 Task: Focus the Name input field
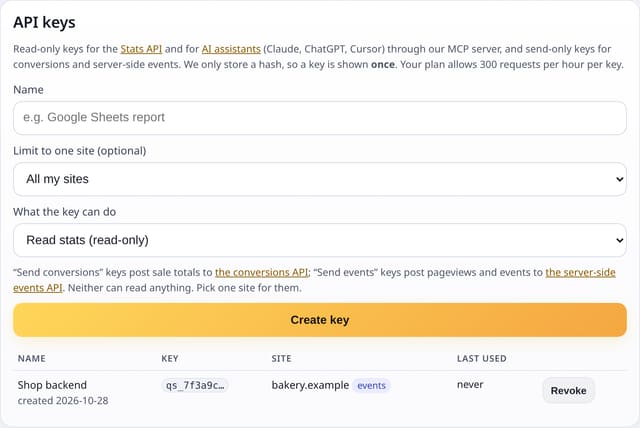[x=320, y=118]
